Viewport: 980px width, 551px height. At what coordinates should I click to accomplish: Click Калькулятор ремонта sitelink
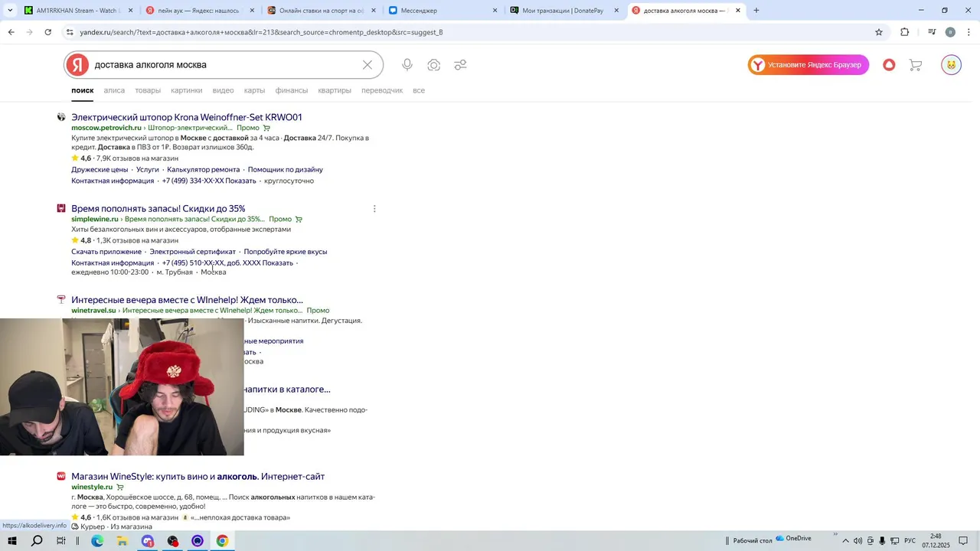tap(204, 170)
